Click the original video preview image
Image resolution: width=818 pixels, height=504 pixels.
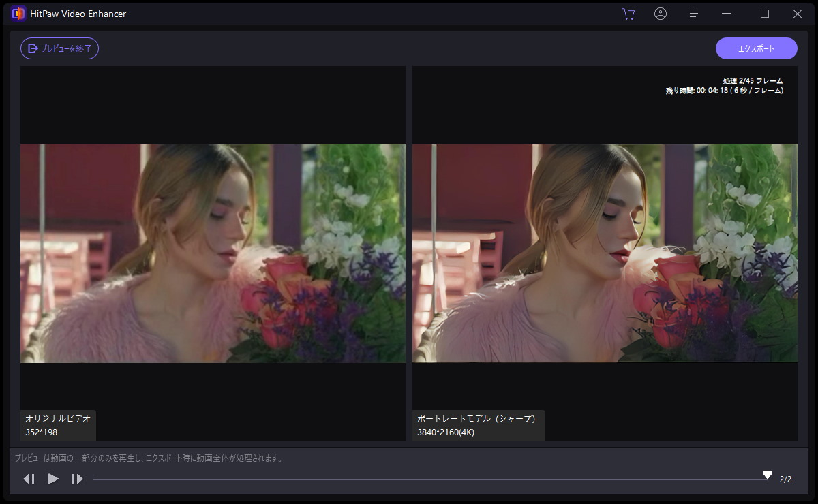213,253
